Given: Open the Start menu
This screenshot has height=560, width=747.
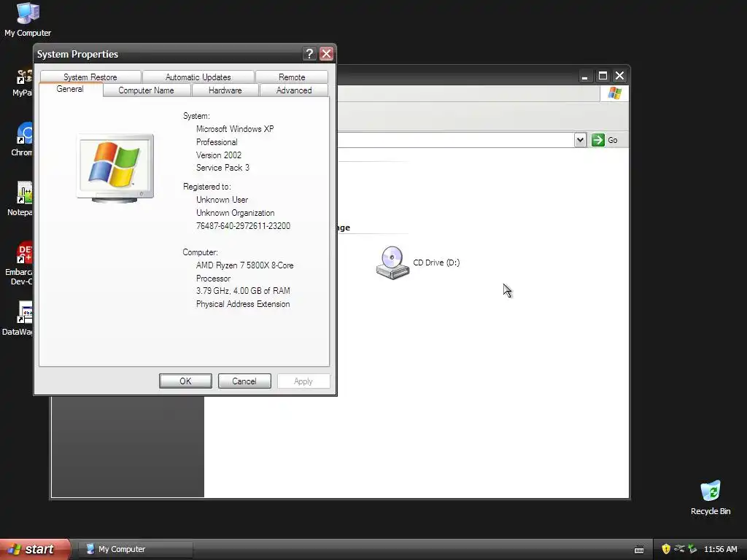Looking at the screenshot, I should tap(35, 549).
